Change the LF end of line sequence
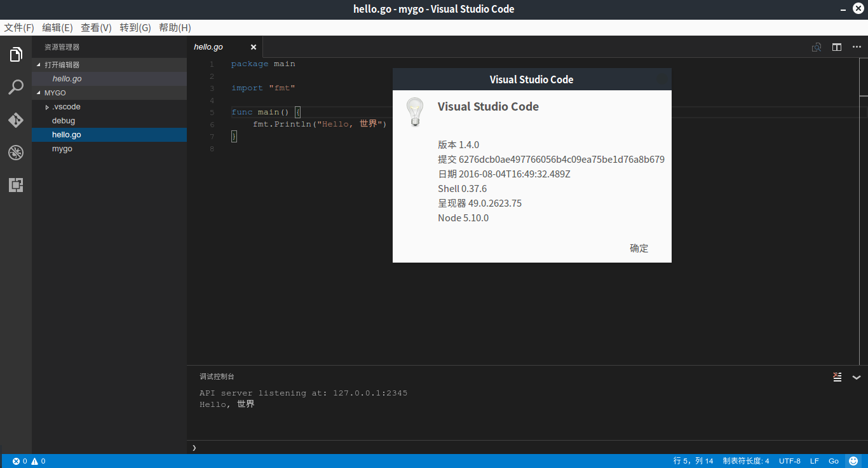 tap(815, 461)
